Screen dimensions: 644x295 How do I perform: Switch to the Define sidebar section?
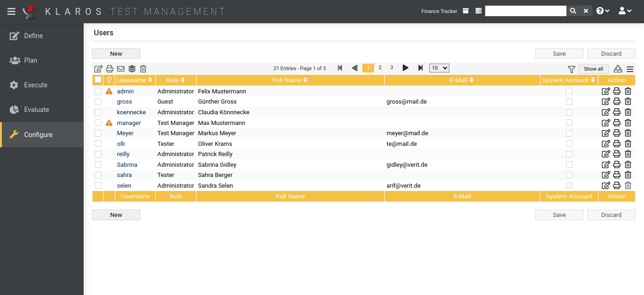point(33,36)
